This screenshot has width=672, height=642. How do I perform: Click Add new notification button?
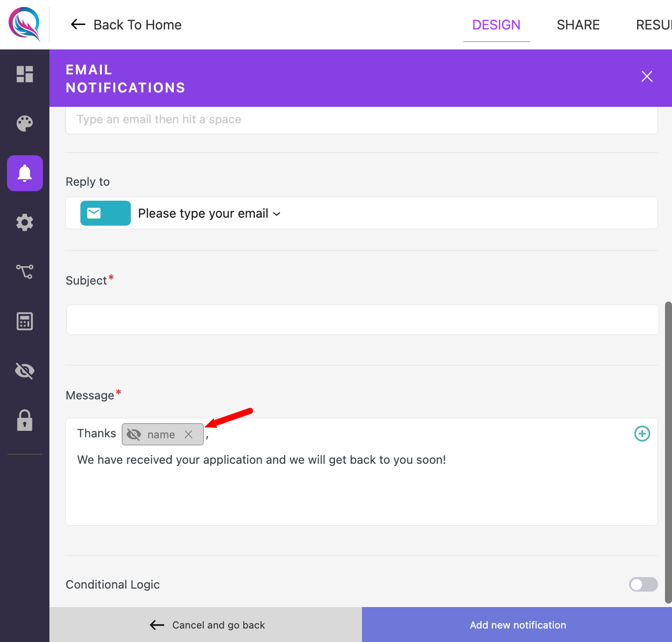point(517,625)
